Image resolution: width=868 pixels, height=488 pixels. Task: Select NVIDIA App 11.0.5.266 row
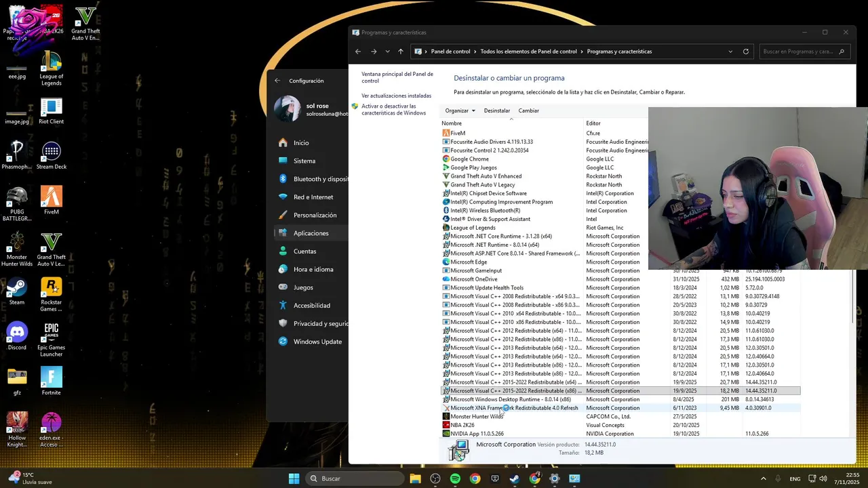click(x=620, y=434)
